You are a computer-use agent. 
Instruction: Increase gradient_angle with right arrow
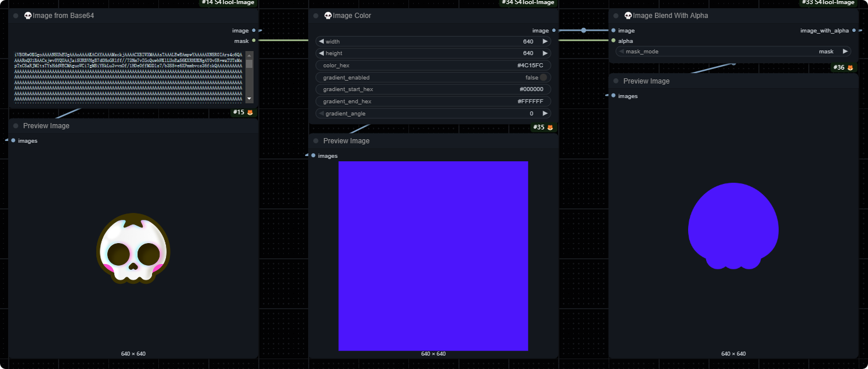pyautogui.click(x=545, y=114)
